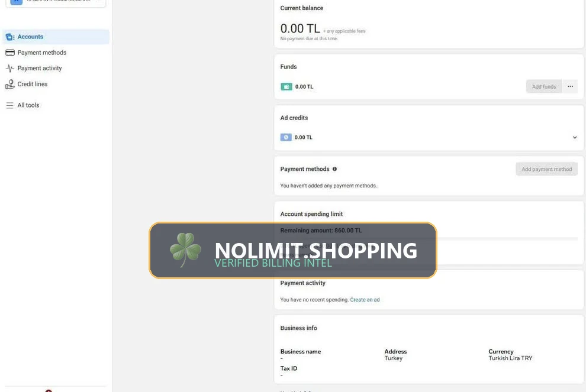This screenshot has width=586, height=392.
Task: Click the 'Turkish Lira TRY' currency value
Action: pyautogui.click(x=510, y=358)
